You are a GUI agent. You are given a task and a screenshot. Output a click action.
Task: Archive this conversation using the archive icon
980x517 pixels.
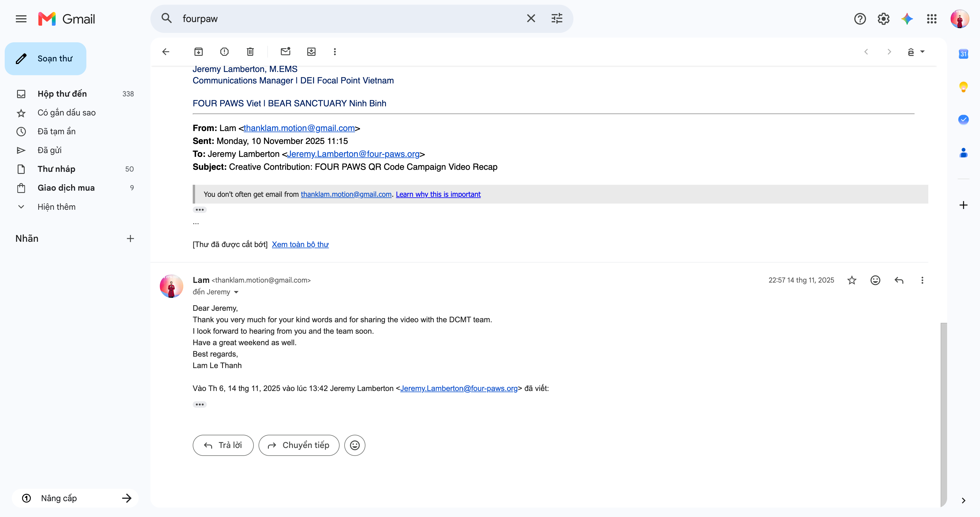click(199, 52)
